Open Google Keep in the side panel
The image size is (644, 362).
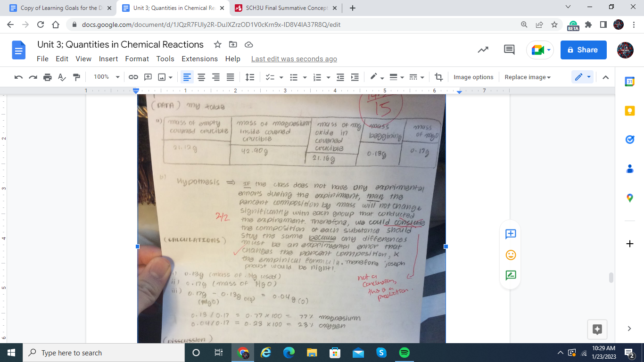point(629,111)
